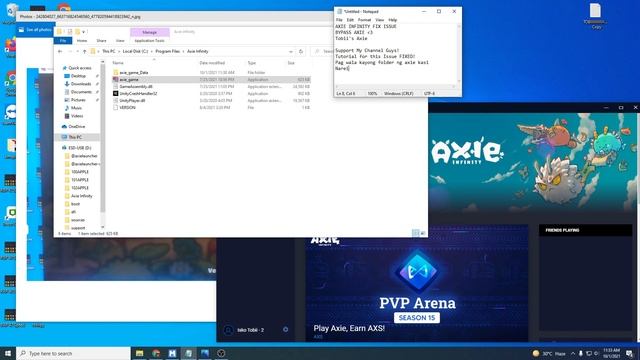Select the Manage contextual tab
Viewport: 640px width, 360px height.
click(x=150, y=32)
